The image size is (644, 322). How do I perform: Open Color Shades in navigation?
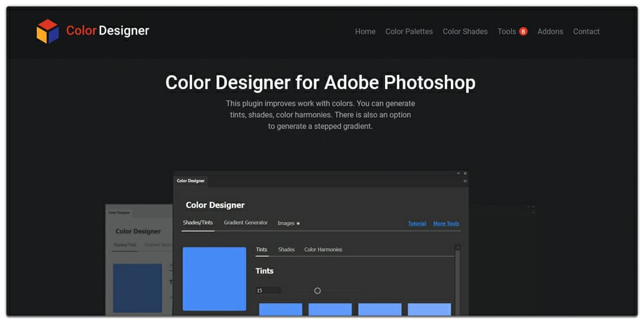coord(465,32)
